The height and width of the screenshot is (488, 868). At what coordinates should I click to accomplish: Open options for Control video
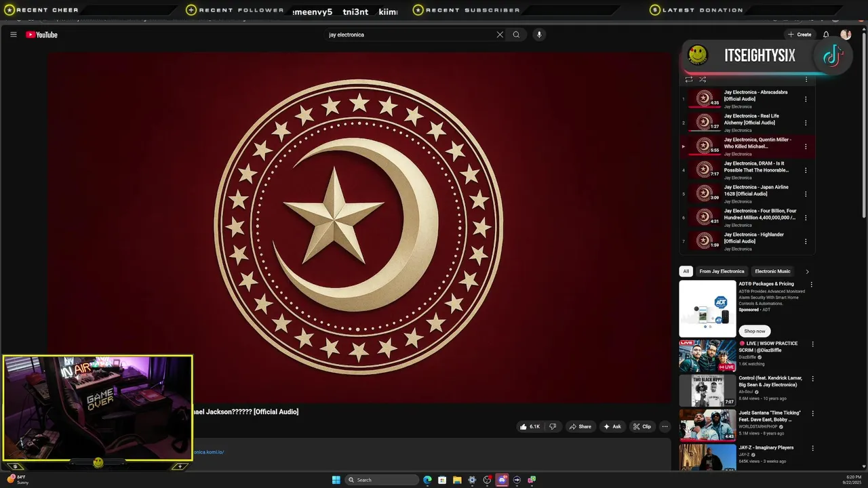coord(812,379)
